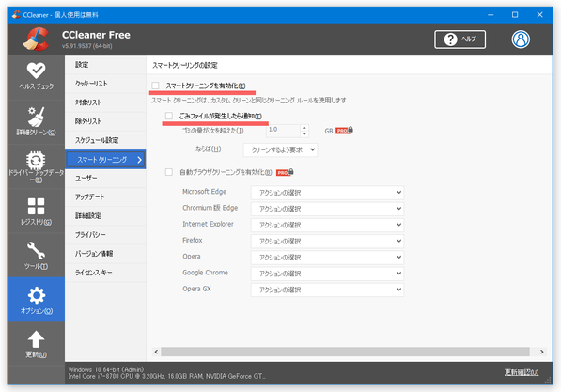
Task: Click the CCleaner title bar app icon
Action: (16, 15)
